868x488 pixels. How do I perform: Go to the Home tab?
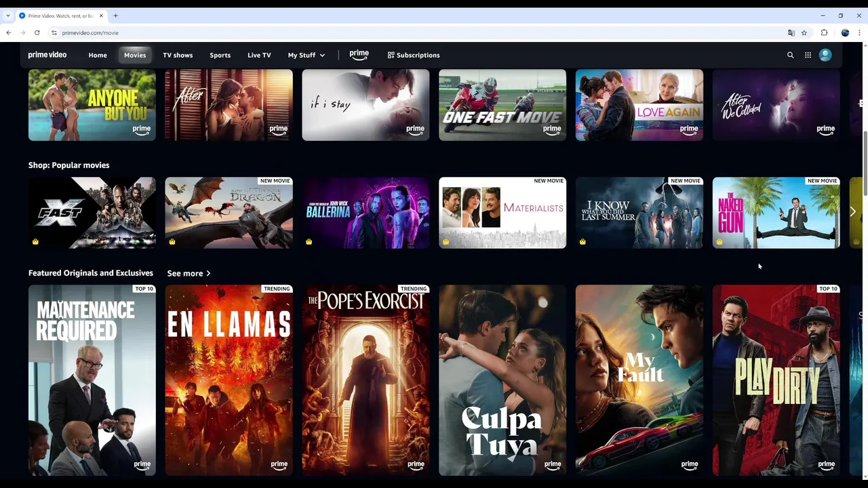pyautogui.click(x=98, y=55)
